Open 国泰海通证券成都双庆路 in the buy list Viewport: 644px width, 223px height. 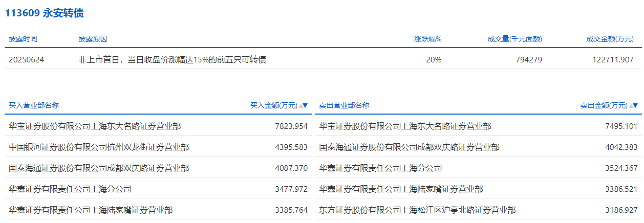99,168
